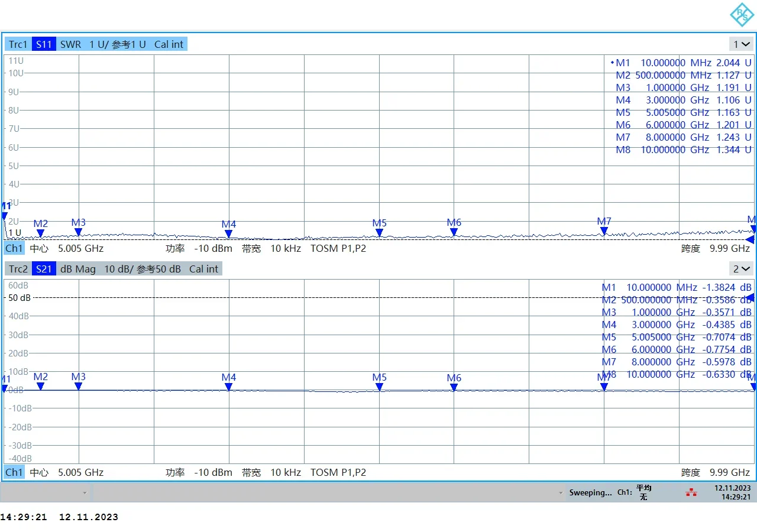Select marker M5 triangle on the S21 trace
757x532 pixels.
click(379, 387)
